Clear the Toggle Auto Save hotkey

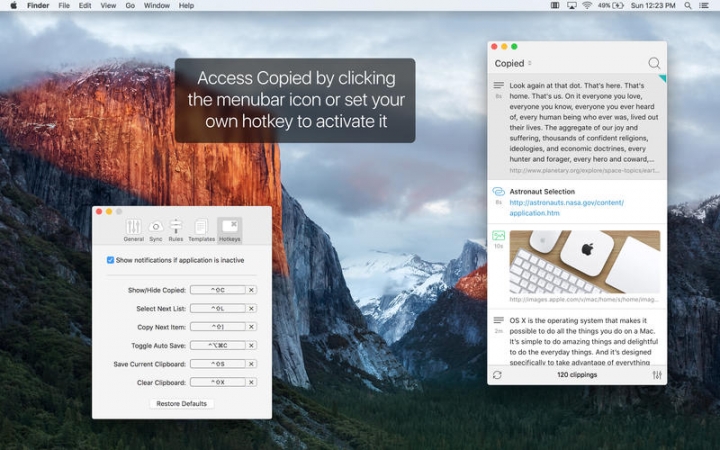251,345
